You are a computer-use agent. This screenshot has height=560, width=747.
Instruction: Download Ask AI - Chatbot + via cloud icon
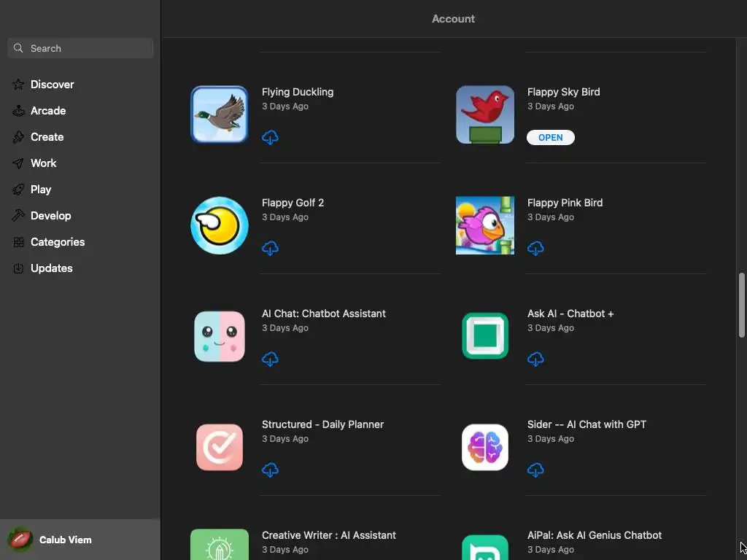click(x=535, y=359)
